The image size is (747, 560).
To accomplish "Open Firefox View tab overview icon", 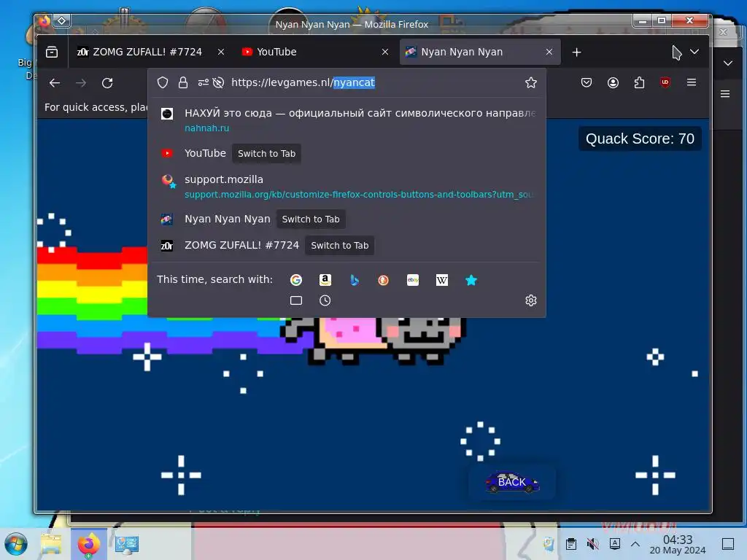I will point(52,52).
